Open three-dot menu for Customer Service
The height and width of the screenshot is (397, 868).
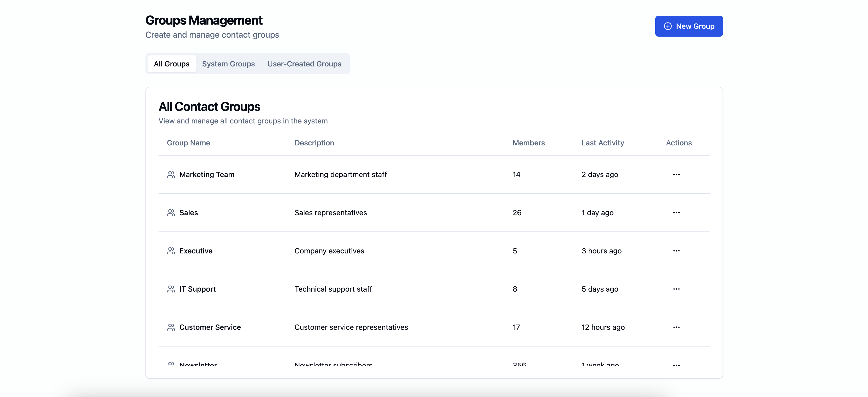pos(676,327)
